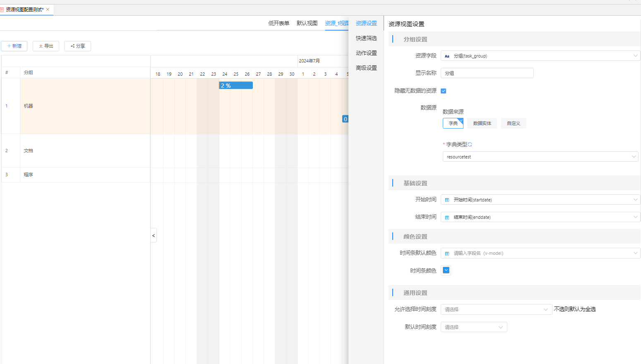Viewport: 641px width, 364px height.
Task: Click the field-type icon in 结束时间 selector
Action: pyautogui.click(x=447, y=217)
